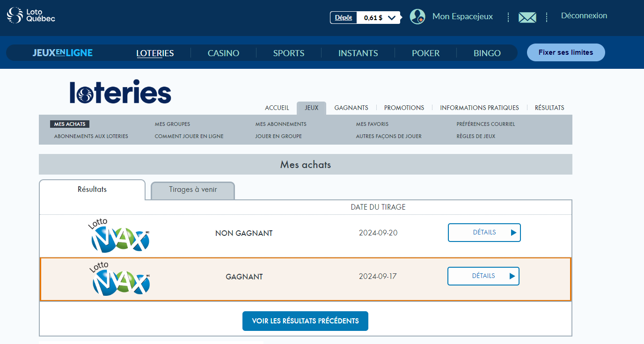Click the Mon Espacejeux profile avatar icon
The image size is (644, 344).
point(417,17)
